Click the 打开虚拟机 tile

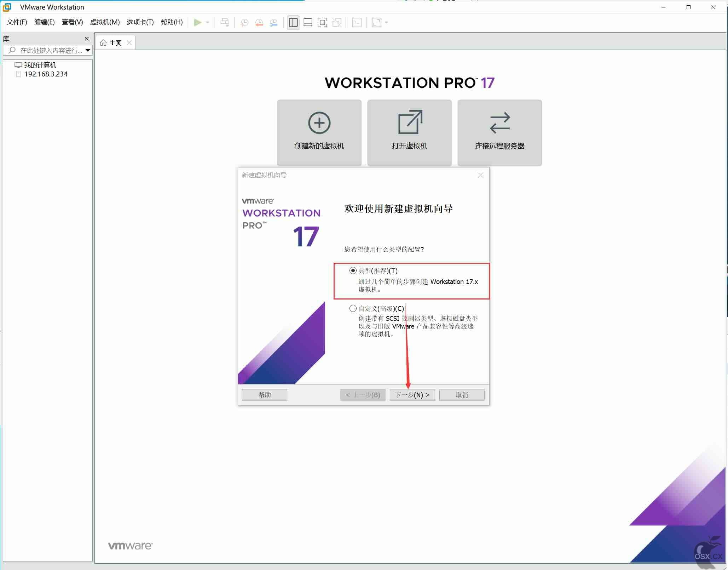click(x=409, y=132)
